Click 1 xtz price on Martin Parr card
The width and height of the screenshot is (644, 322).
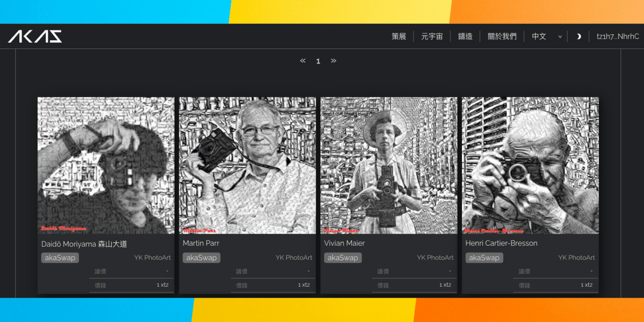[304, 285]
